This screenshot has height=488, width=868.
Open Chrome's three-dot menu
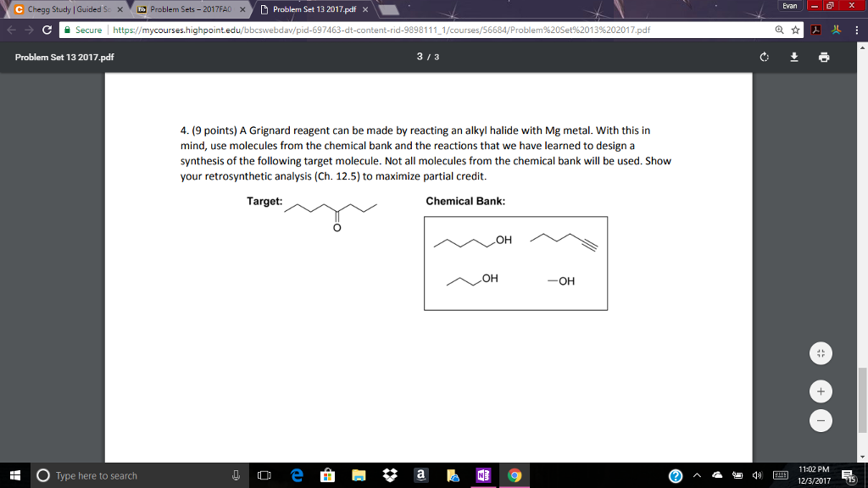(857, 30)
